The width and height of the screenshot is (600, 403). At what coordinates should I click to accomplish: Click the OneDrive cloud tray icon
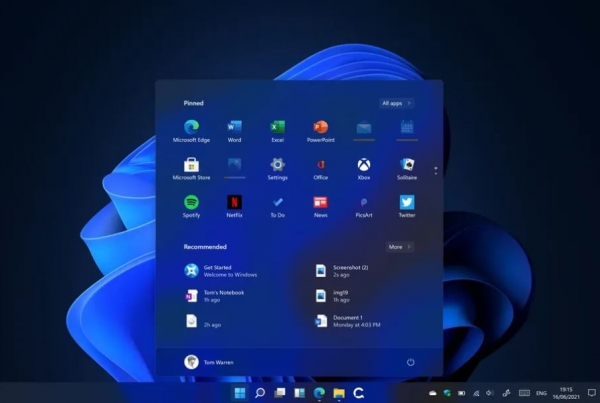point(433,393)
